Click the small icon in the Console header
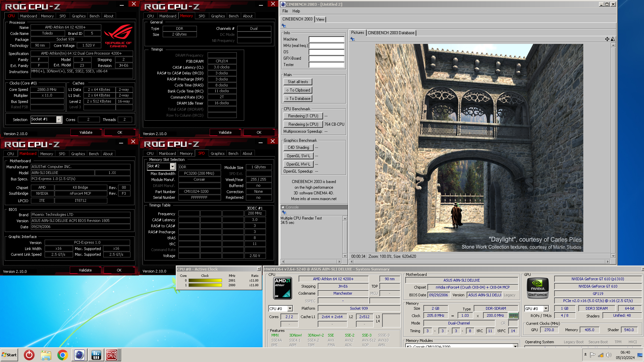Screen dimensions: 644x362 283,207
